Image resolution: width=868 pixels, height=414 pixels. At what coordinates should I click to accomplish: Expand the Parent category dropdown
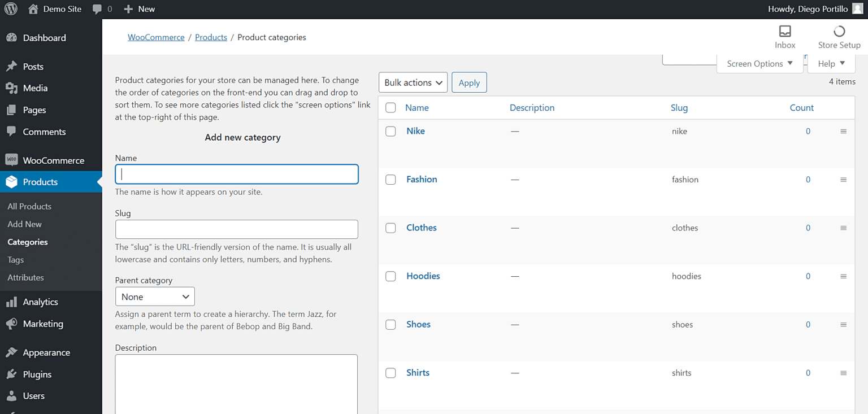(x=155, y=297)
